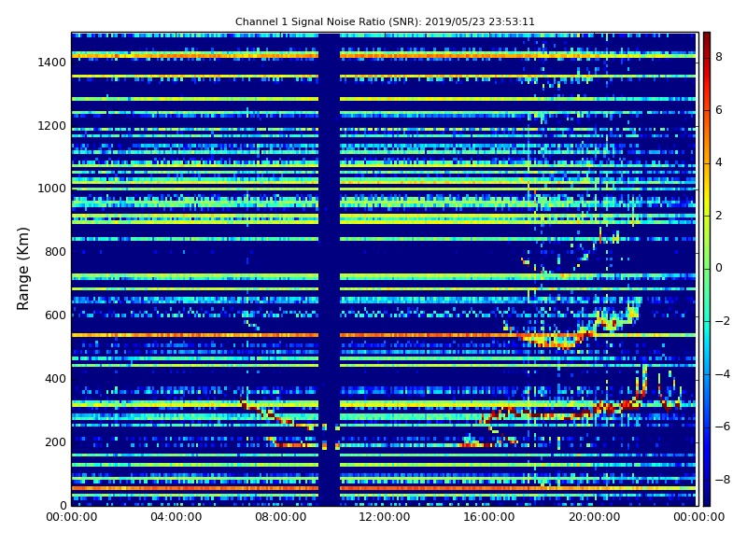Image resolution: width=747 pixels, height=560 pixels.
Task: Click the colorbar label −6
Action: [x=722, y=427]
